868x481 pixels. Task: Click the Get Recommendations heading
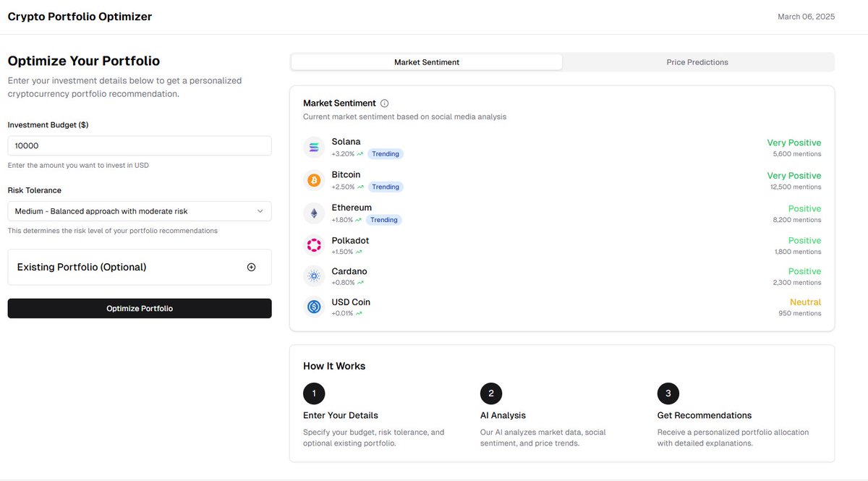click(x=705, y=415)
